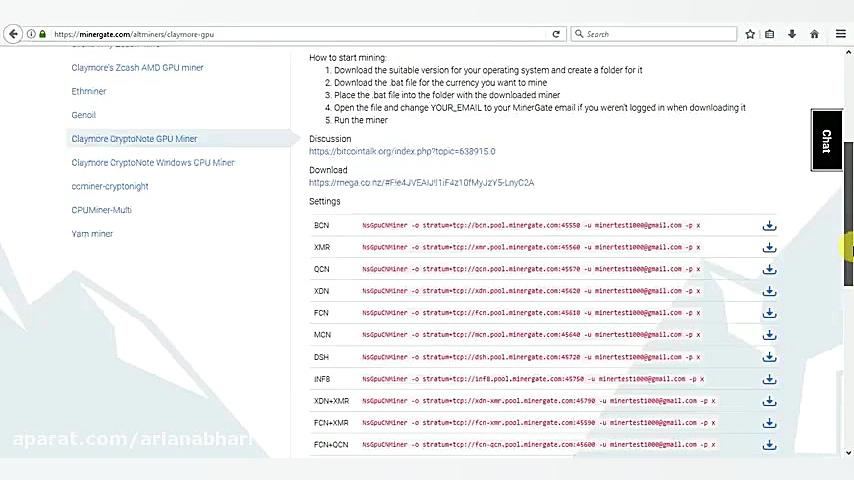Download the XDN+XMR .bat file
This screenshot has width=854, height=480.
click(769, 401)
